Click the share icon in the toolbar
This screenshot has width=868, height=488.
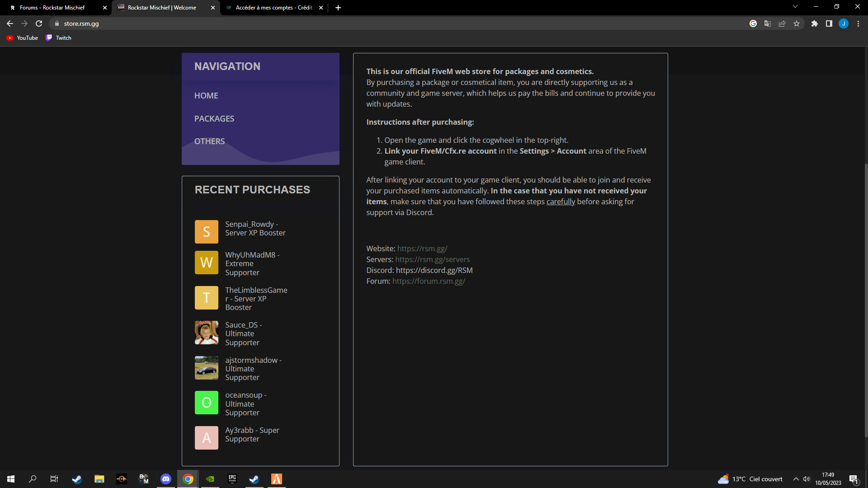point(782,23)
